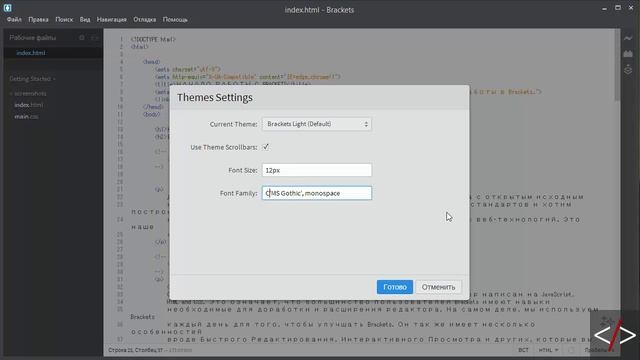This screenshot has width=640, height=360.
Task: Toggle ВСТ insert mode in status bar
Action: 523,350
